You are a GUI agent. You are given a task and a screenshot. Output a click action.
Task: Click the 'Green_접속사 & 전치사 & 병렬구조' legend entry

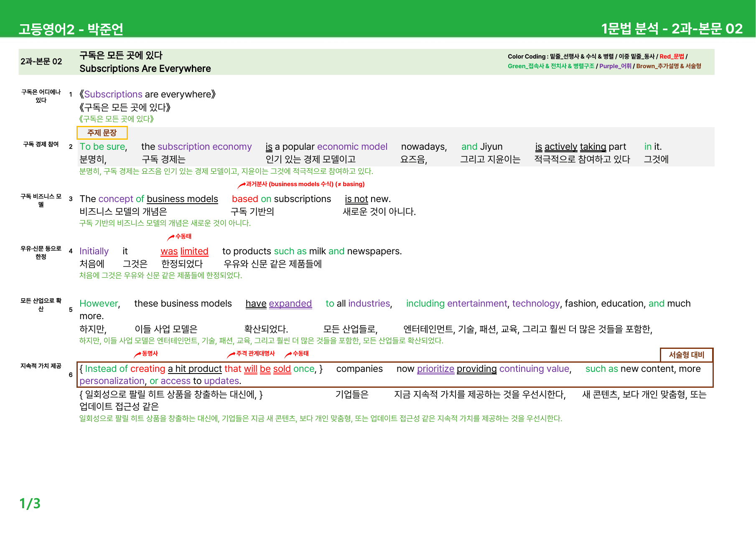[551, 66]
